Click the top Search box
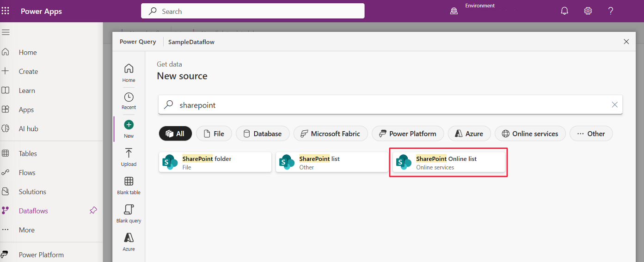The image size is (644, 262). point(252,11)
